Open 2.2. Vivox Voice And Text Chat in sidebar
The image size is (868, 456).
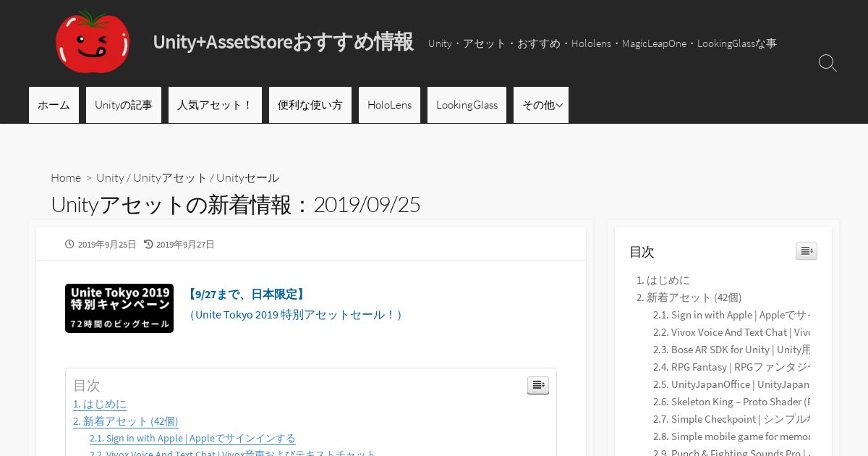(731, 332)
